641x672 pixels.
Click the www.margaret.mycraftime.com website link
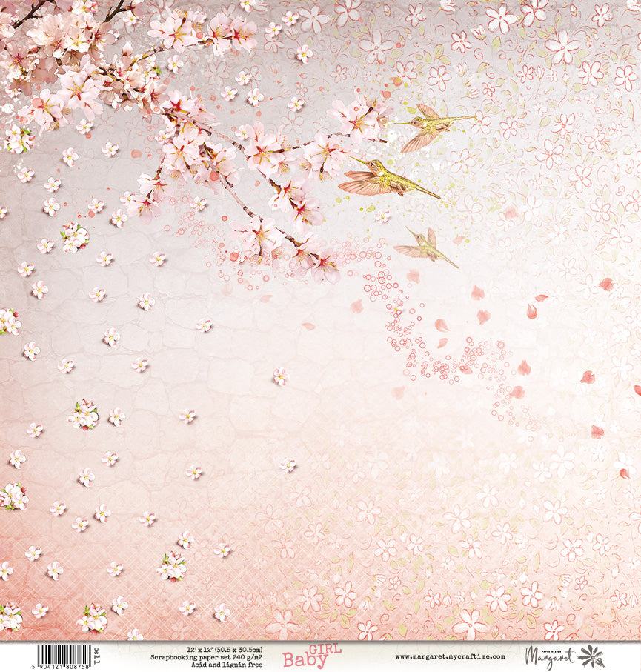[450, 656]
